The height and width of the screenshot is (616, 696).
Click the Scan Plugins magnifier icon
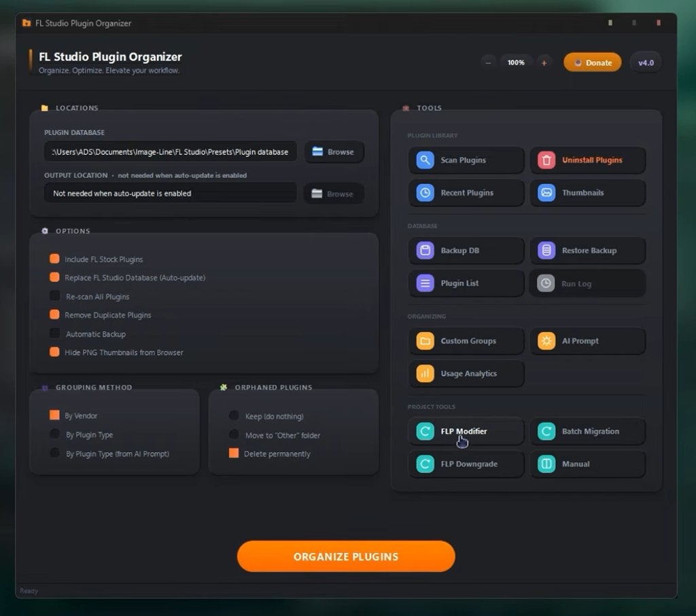click(x=425, y=160)
